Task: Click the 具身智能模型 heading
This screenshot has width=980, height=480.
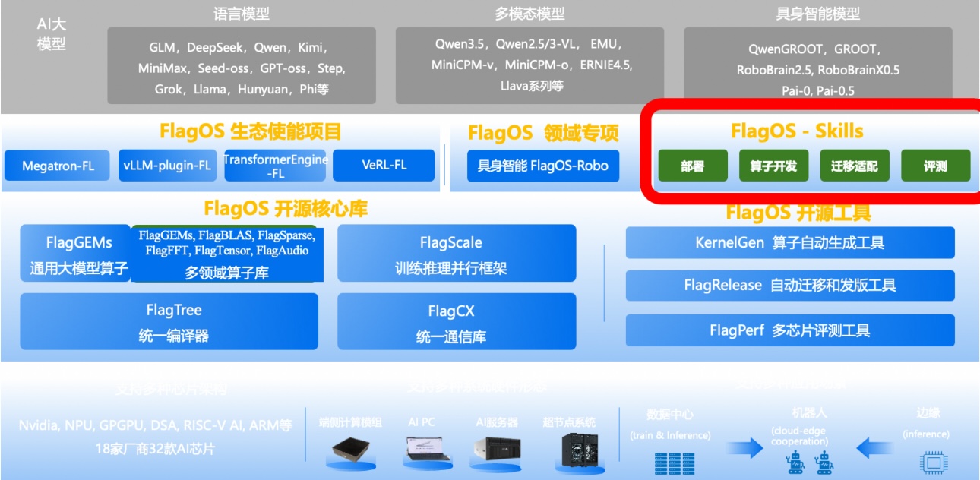Action: [x=817, y=14]
